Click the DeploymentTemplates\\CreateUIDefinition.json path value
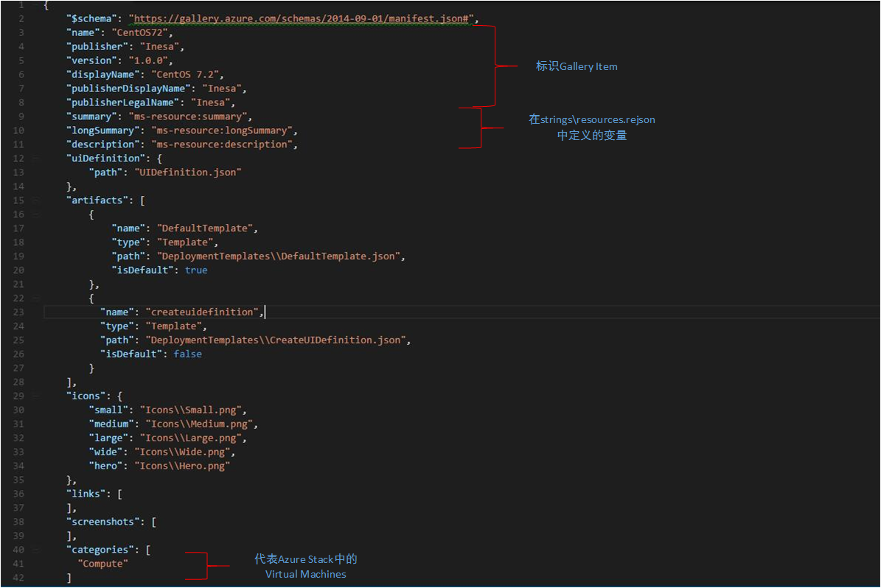This screenshot has height=588, width=881. click(x=275, y=340)
